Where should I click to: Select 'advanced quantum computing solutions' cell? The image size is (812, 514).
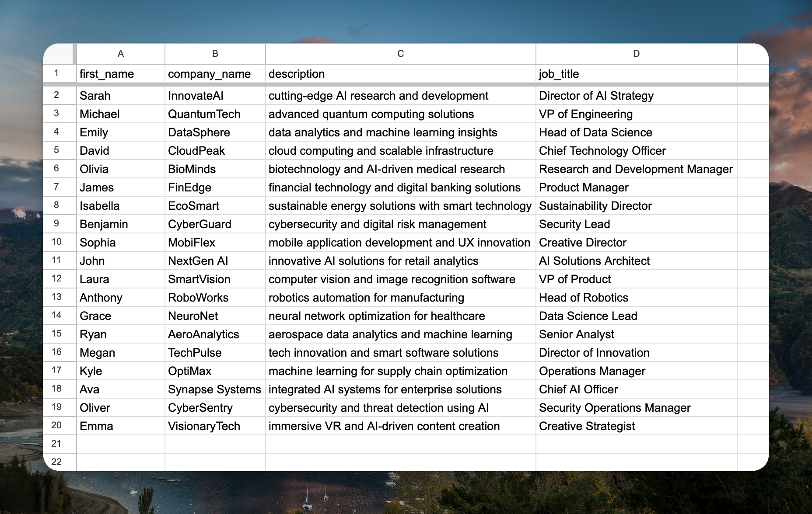[401, 114]
